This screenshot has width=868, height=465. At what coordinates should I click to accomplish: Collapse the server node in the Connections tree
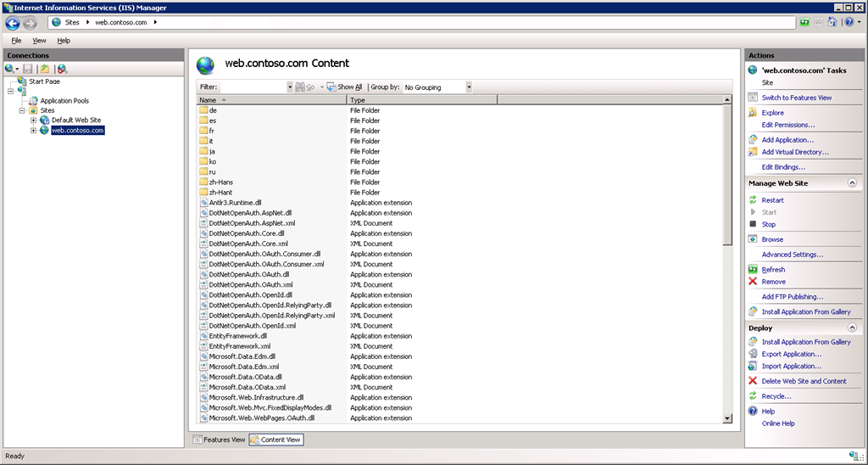coord(10,92)
